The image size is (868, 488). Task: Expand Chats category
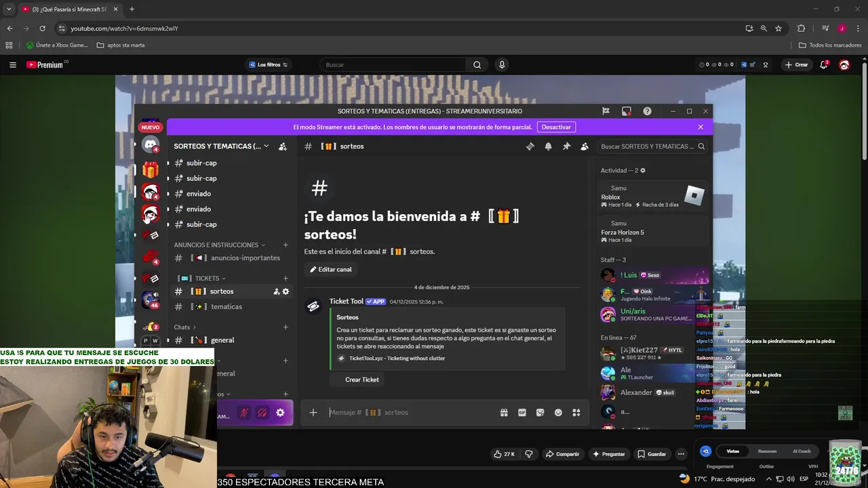click(x=185, y=327)
